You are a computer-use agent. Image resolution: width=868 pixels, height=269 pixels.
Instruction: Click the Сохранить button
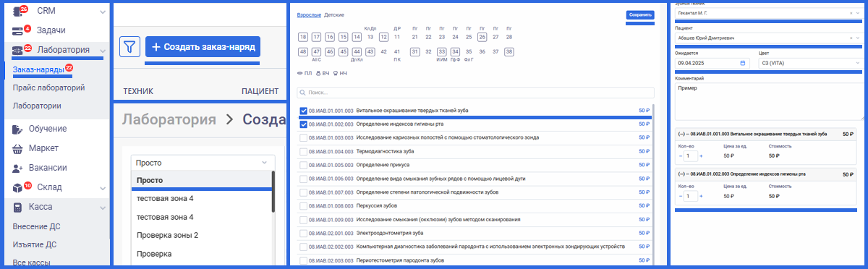pyautogui.click(x=640, y=14)
